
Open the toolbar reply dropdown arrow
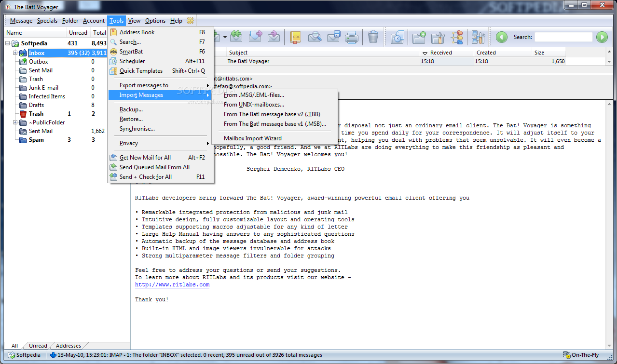point(224,37)
